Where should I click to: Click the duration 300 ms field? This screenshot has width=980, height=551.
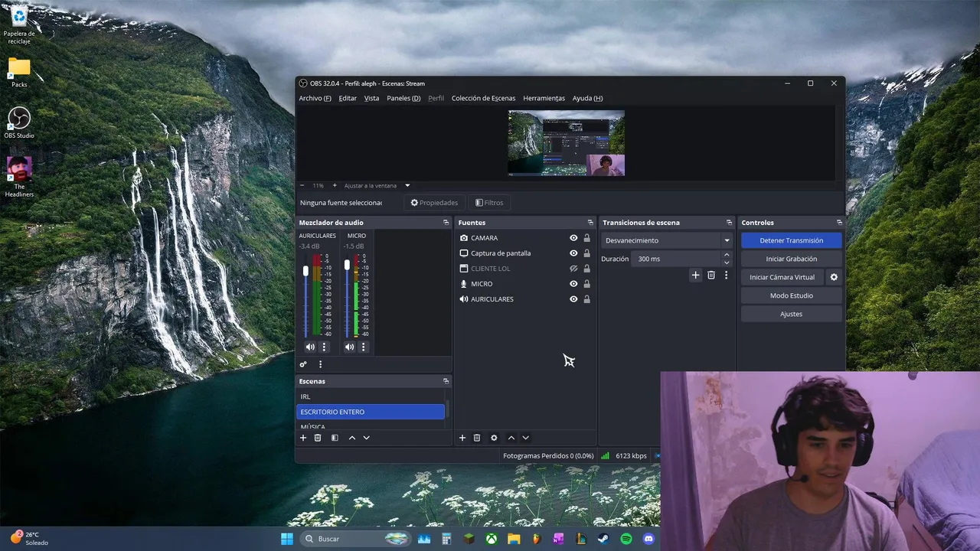click(x=677, y=259)
